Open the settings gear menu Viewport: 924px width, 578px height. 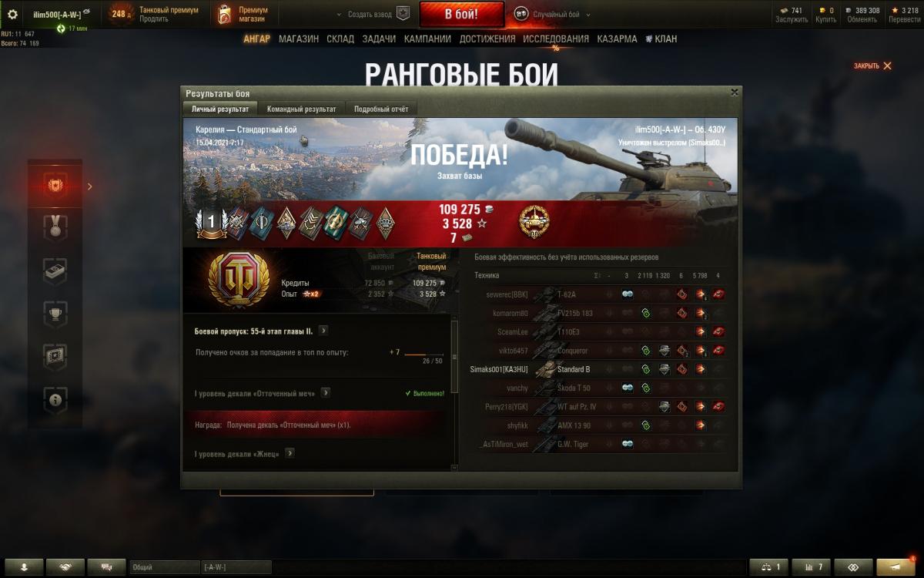(x=12, y=14)
